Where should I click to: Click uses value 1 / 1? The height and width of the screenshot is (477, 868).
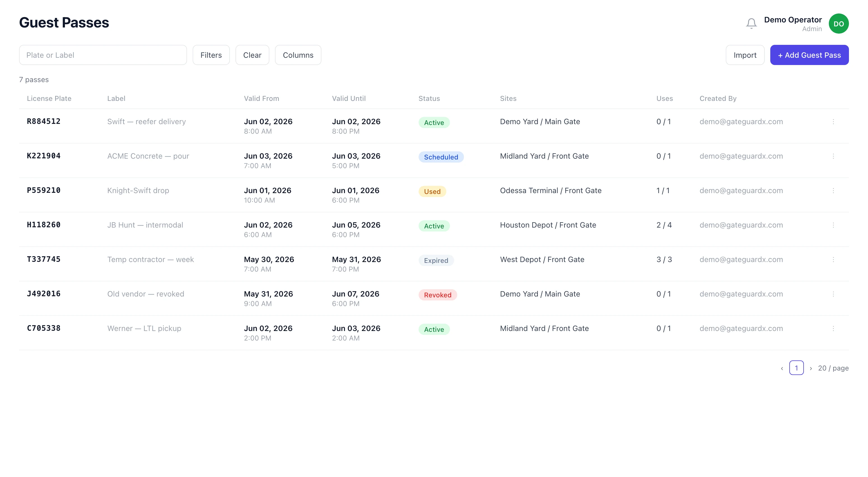[663, 190]
